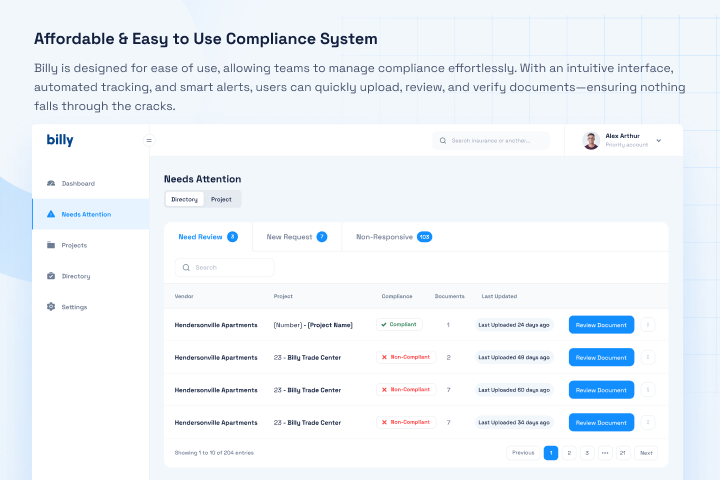Click the magnifier icon in table search field
Image resolution: width=720 pixels, height=480 pixels.
point(186,267)
